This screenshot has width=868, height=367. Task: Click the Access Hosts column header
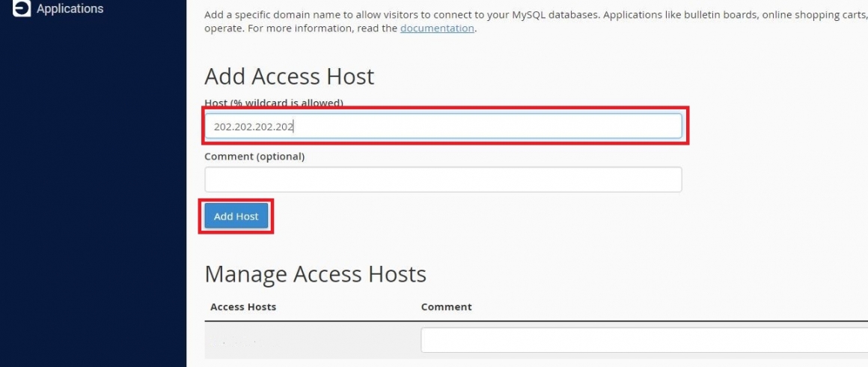tap(243, 306)
